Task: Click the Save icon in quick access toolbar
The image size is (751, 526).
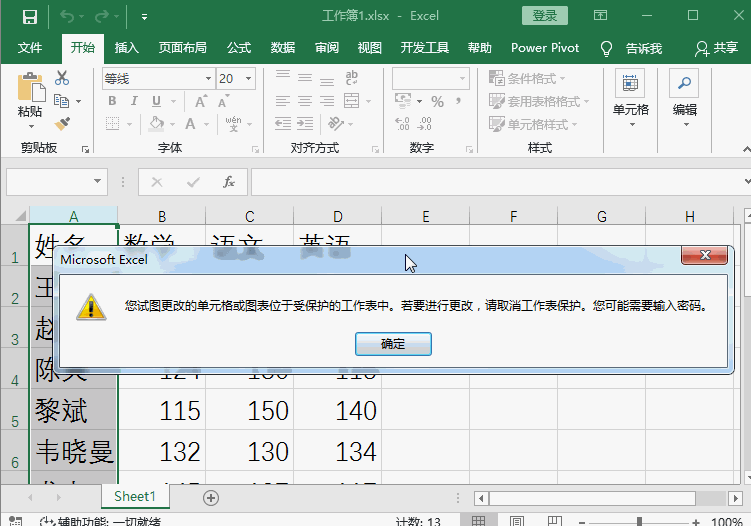Action: coord(29,16)
